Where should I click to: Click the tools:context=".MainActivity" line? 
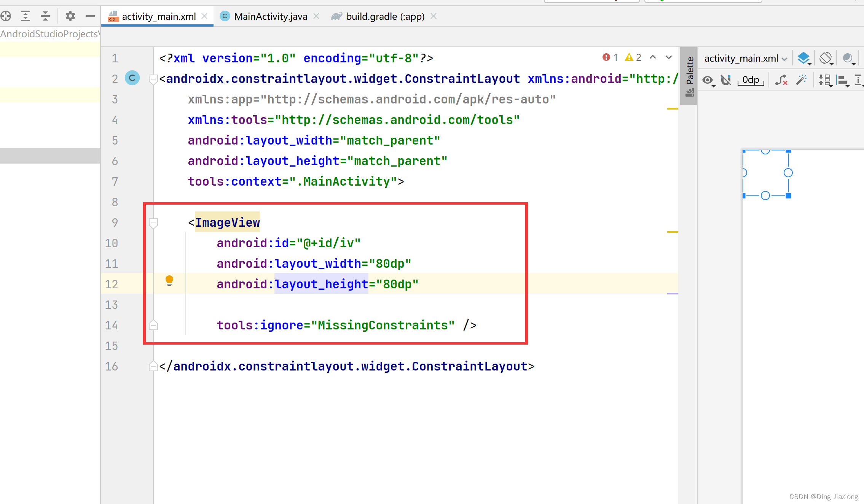tap(296, 181)
